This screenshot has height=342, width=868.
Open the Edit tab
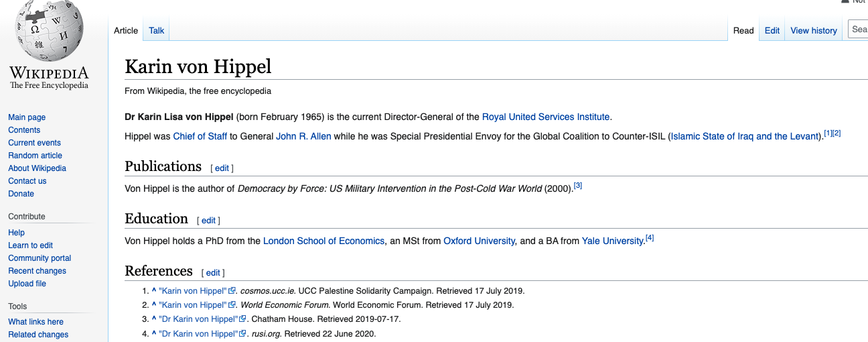click(x=772, y=30)
